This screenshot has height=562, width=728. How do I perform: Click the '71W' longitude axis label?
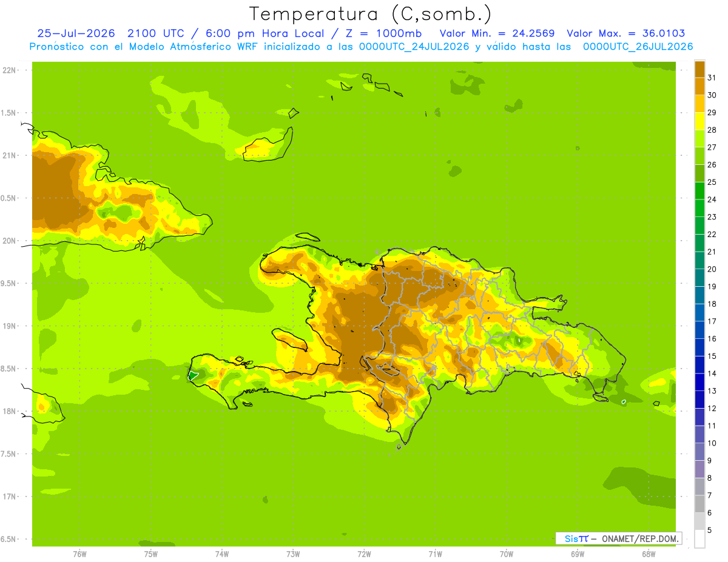tap(435, 554)
